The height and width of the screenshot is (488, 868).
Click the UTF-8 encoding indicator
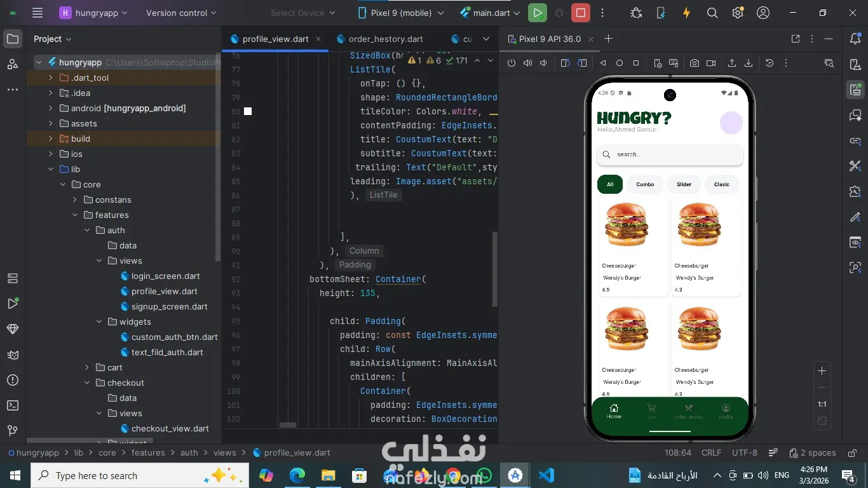point(745,452)
